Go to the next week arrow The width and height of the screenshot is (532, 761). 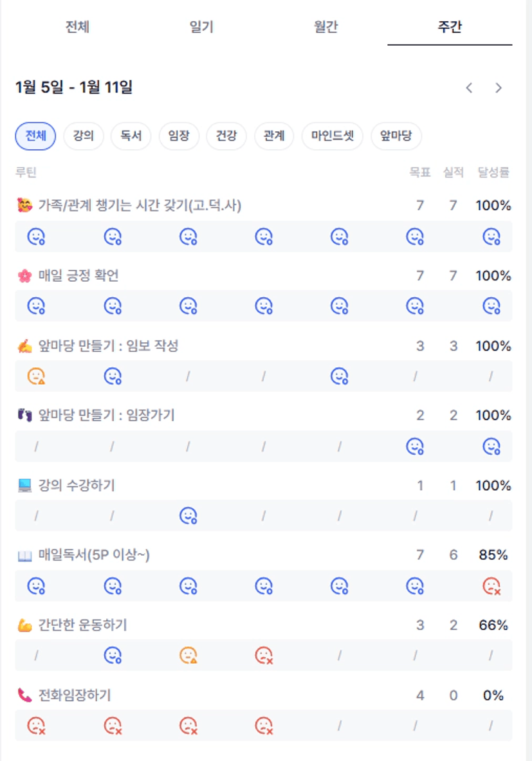point(499,88)
